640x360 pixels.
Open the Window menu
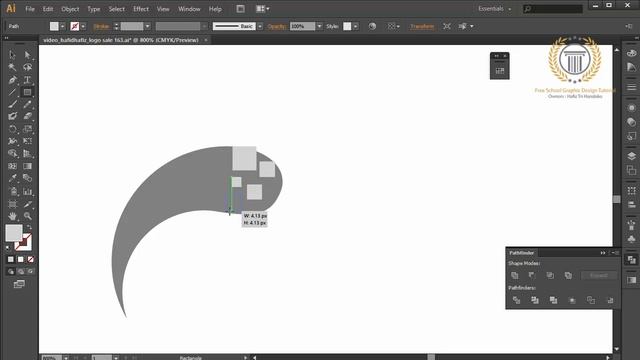[189, 9]
